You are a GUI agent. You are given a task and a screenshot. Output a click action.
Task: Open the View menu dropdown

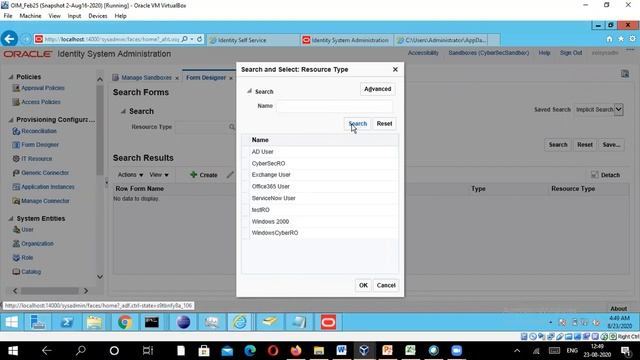tap(159, 175)
